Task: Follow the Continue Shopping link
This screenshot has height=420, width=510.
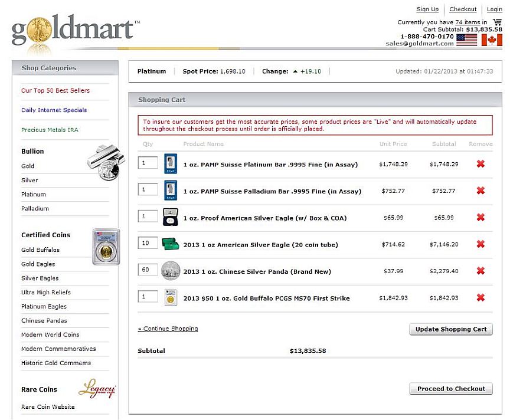Action: (168, 329)
